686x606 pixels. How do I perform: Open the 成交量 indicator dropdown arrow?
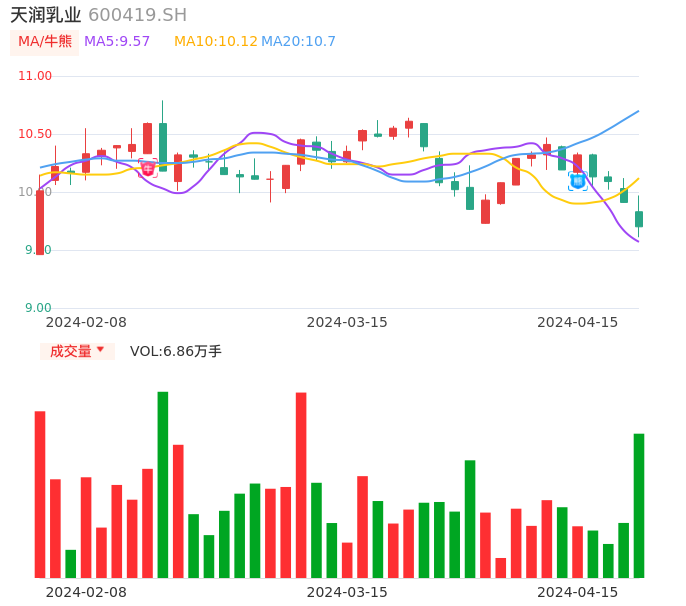click(100, 350)
